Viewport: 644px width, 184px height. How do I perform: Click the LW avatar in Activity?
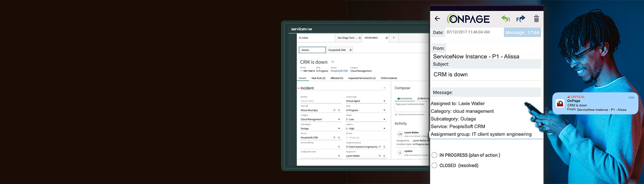click(400, 134)
